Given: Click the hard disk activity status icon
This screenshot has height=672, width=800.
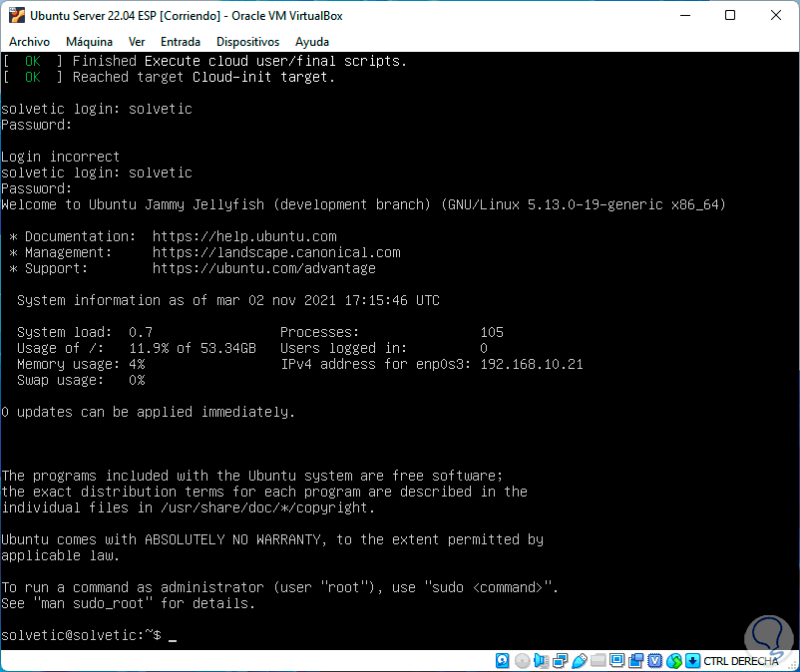Looking at the screenshot, I should point(503,661).
